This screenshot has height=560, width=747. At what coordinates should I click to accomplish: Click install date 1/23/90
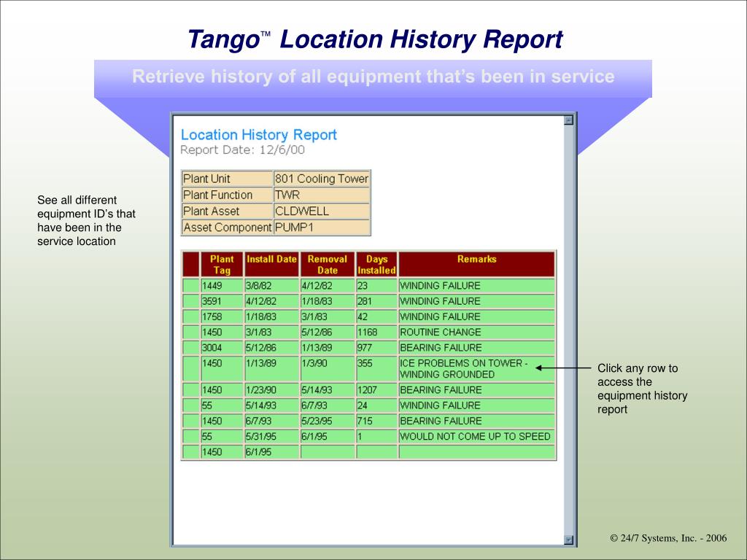[271, 390]
